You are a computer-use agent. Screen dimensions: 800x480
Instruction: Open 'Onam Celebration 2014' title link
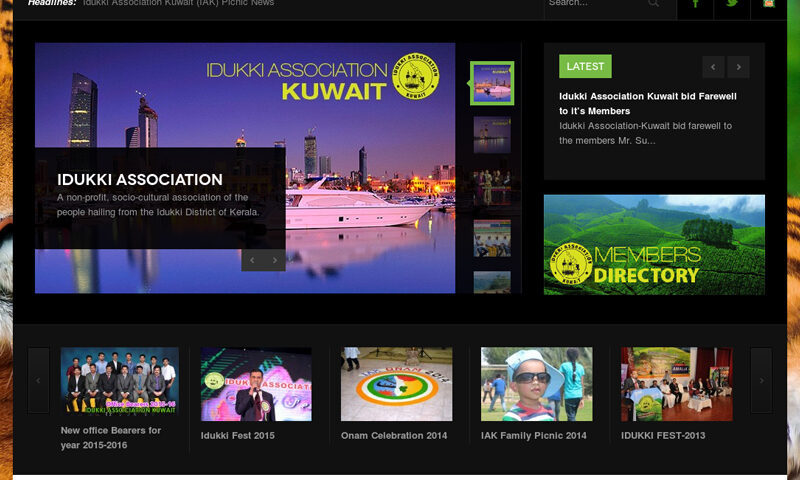point(394,436)
